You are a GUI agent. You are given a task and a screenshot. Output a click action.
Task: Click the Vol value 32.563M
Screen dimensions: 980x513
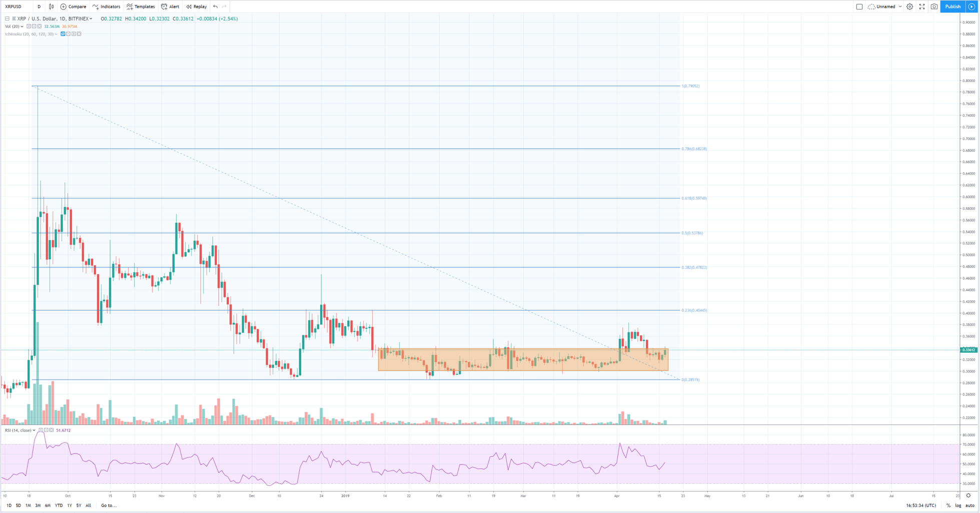52,27
